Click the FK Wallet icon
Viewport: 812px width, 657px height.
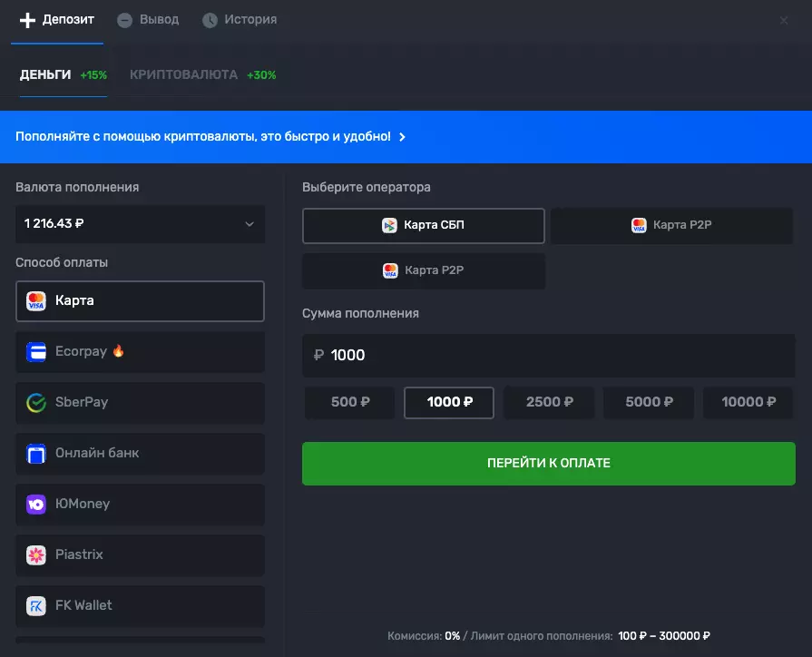36,606
